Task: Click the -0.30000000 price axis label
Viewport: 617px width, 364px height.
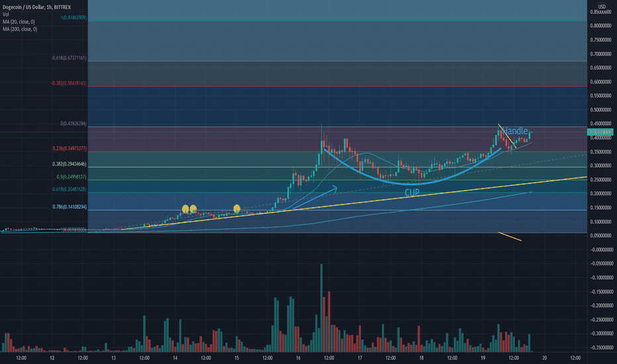Action: 601,334
